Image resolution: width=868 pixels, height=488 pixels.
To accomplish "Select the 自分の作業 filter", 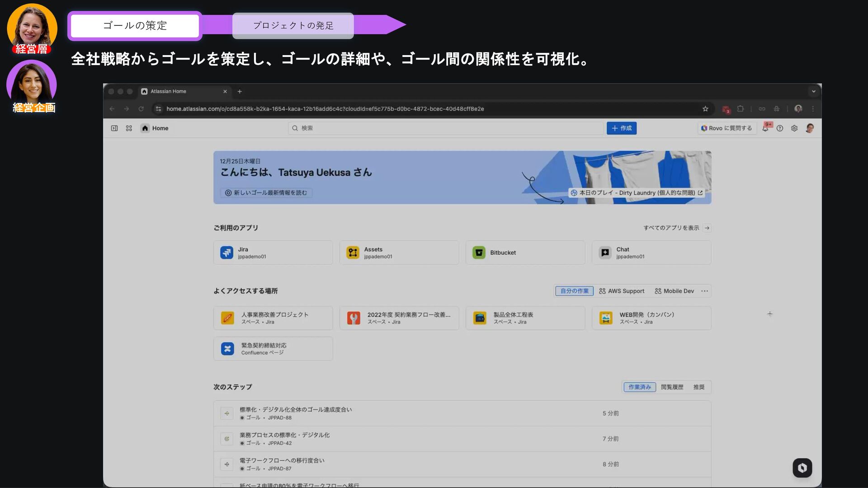I will (x=574, y=291).
